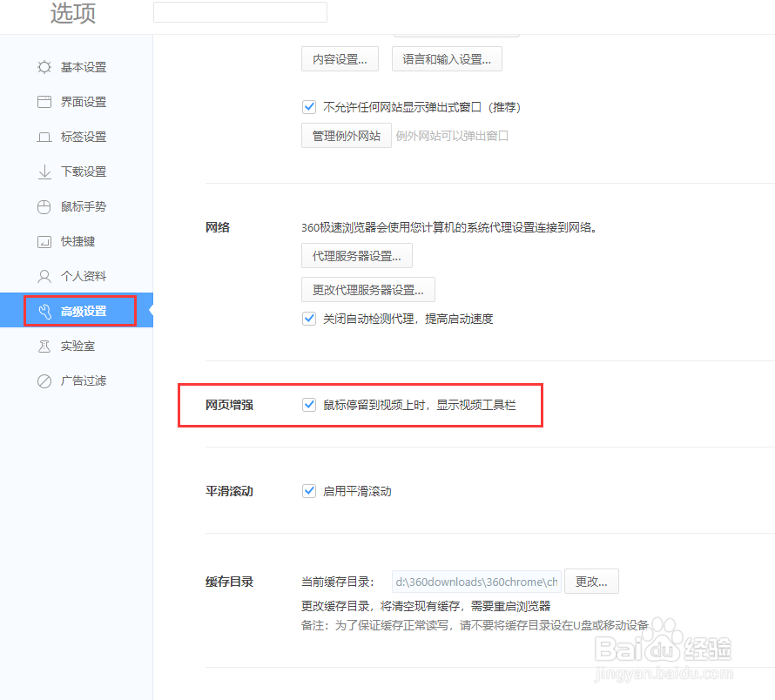The image size is (775, 700).
Task: Click the 缓存目录 section label
Action: 229,582
